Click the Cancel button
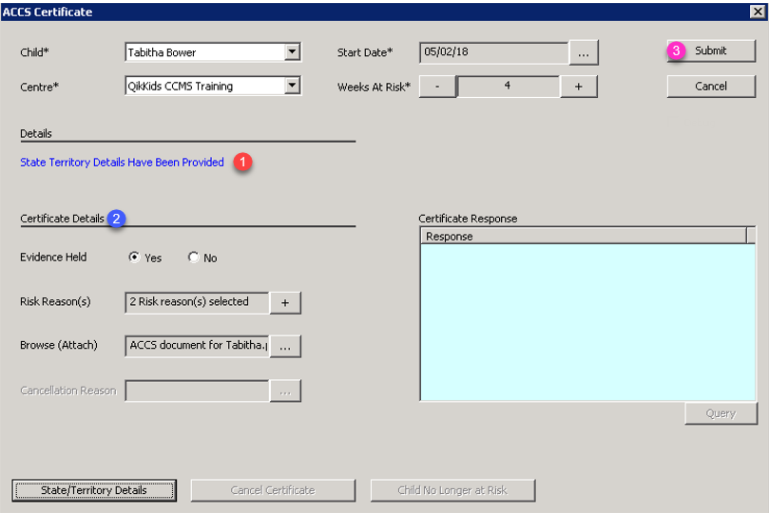Screen dimensions: 772x517 pyautogui.click(x=710, y=87)
